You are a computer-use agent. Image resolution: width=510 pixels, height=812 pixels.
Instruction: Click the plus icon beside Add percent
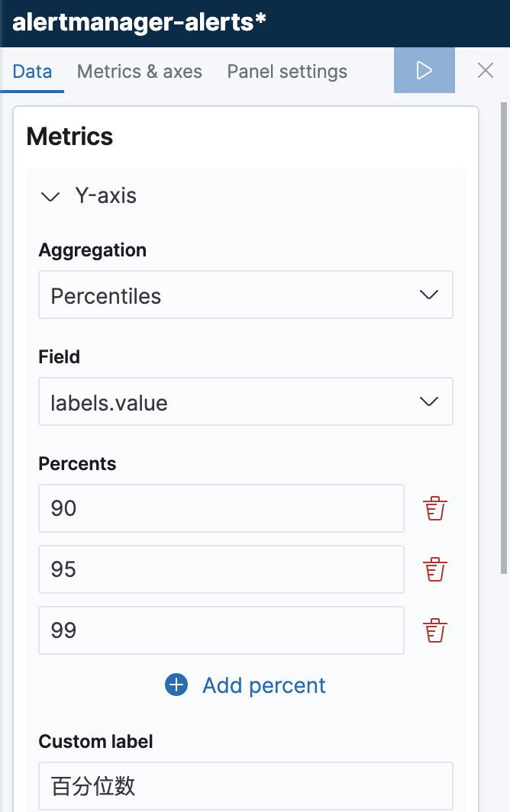pyautogui.click(x=176, y=685)
